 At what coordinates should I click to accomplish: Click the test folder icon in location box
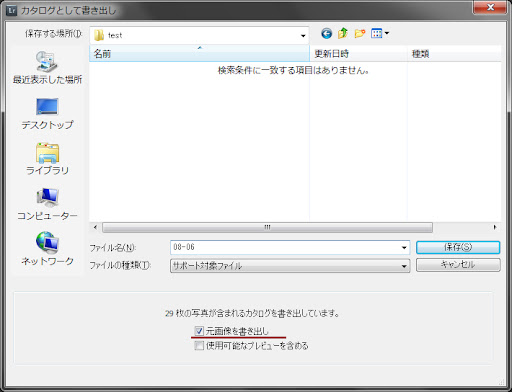[99, 35]
